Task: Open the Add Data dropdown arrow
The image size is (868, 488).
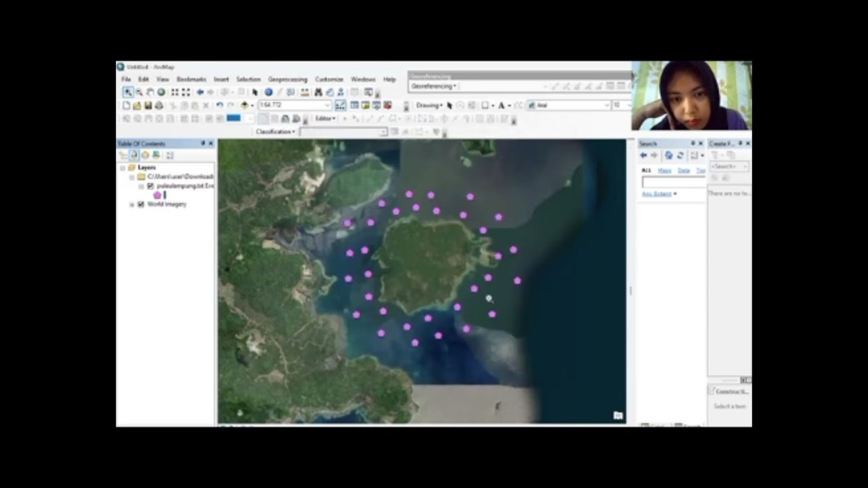Action: click(252, 105)
